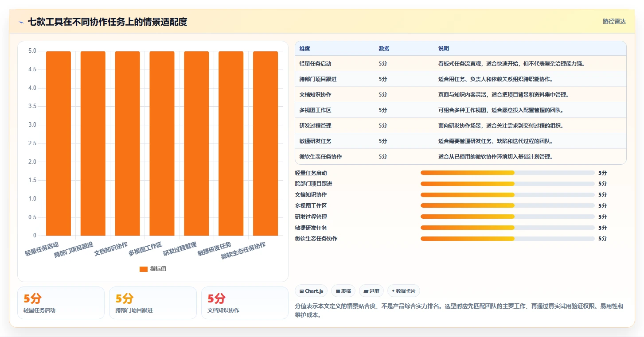Click the 5.0 y-axis tick label

(x=32, y=51)
